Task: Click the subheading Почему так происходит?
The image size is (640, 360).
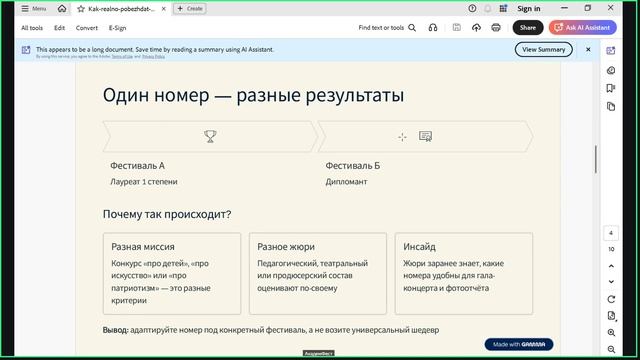Action: [167, 214]
